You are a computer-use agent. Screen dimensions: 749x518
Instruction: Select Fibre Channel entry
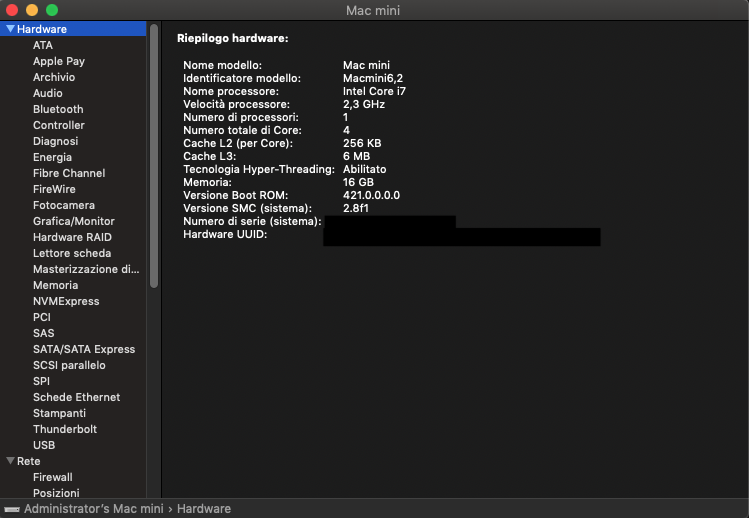[x=69, y=173]
